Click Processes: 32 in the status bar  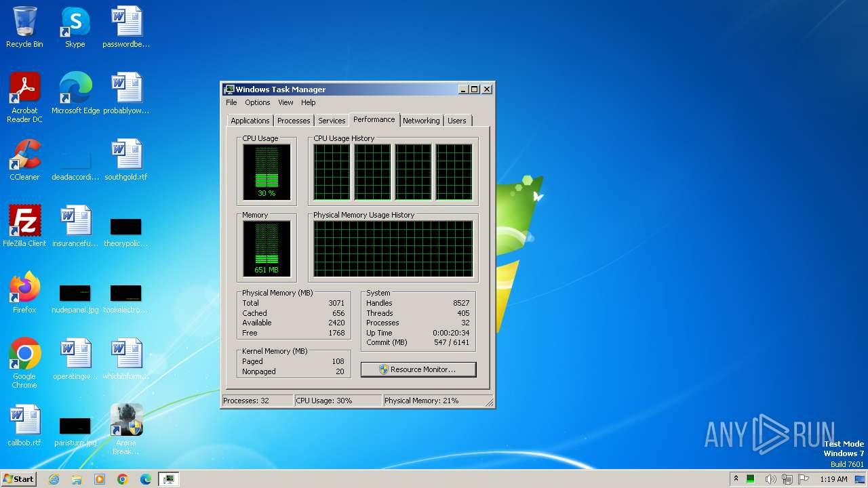[x=258, y=401]
